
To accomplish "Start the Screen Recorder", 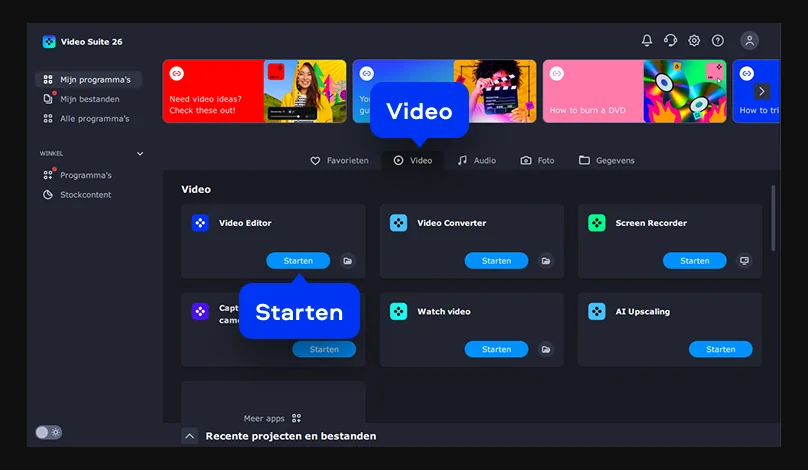I will pyautogui.click(x=695, y=261).
